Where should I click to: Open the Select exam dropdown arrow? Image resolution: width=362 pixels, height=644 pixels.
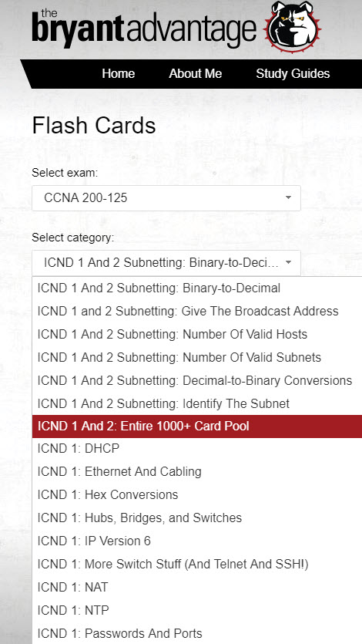click(288, 198)
